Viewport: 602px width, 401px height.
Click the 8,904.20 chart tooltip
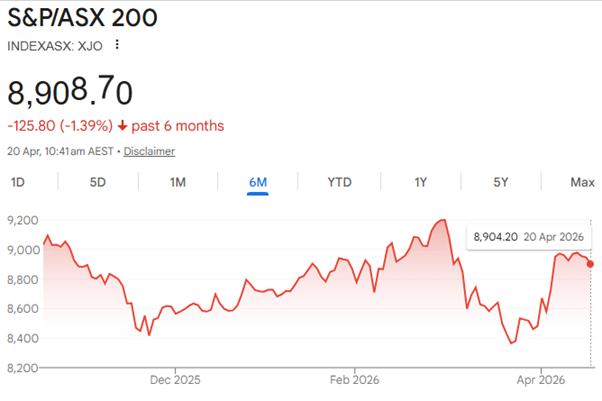[528, 238]
